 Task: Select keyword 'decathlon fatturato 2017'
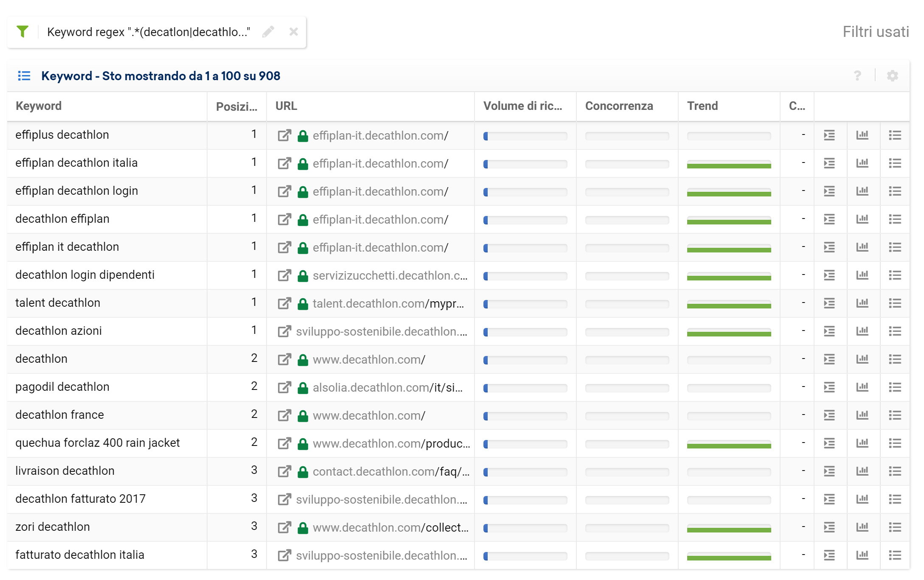(81, 499)
